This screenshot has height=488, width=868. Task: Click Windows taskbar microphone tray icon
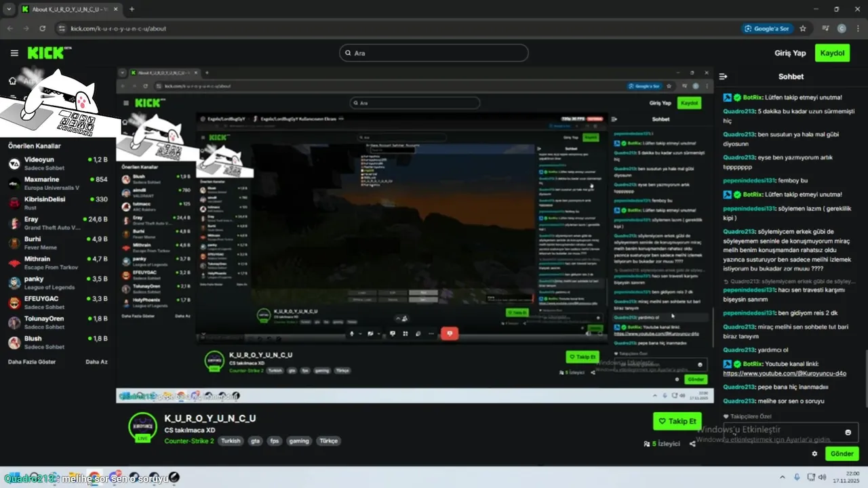tap(797, 477)
